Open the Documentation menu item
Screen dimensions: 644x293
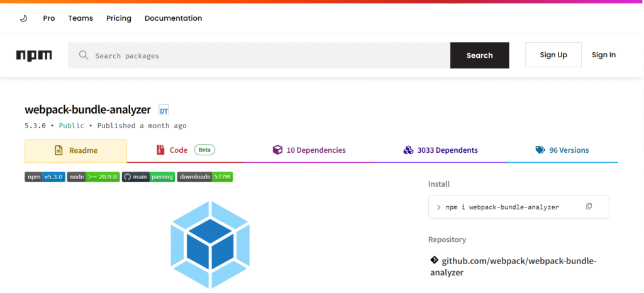tap(173, 18)
